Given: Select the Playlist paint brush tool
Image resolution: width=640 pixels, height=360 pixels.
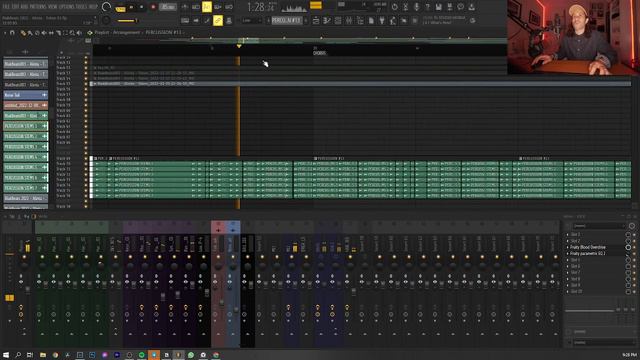Looking at the screenshot, I should click(30, 32).
